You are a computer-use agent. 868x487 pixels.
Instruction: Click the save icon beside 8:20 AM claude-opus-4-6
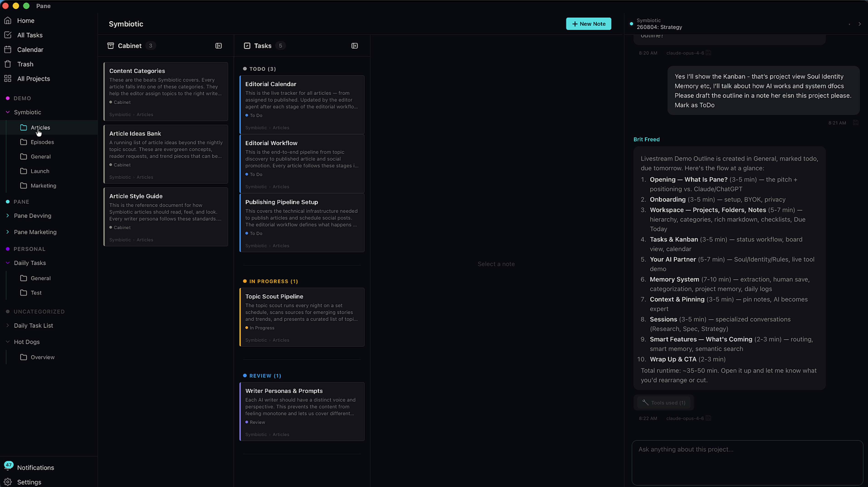(x=708, y=53)
